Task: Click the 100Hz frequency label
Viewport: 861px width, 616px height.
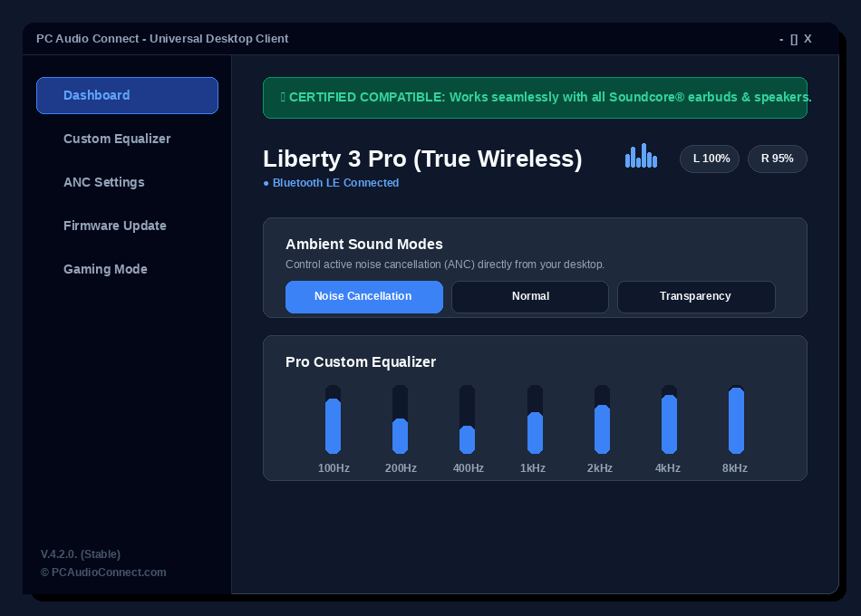Action: (334, 468)
